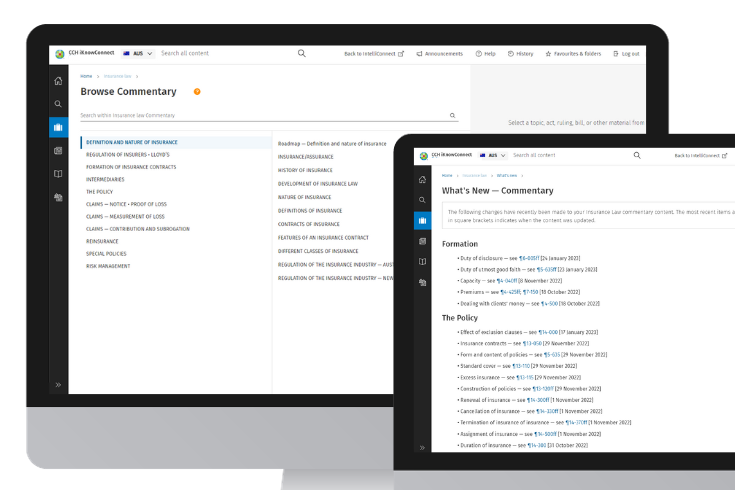735x490 pixels.
Task: Open the sidebar search icon on left monitor
Action: click(58, 104)
